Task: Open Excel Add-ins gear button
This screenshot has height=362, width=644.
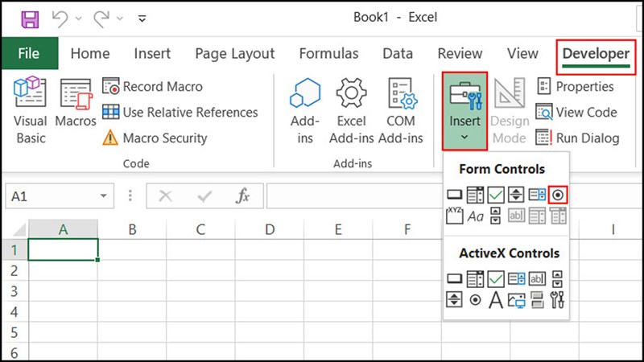Action: coord(351,110)
